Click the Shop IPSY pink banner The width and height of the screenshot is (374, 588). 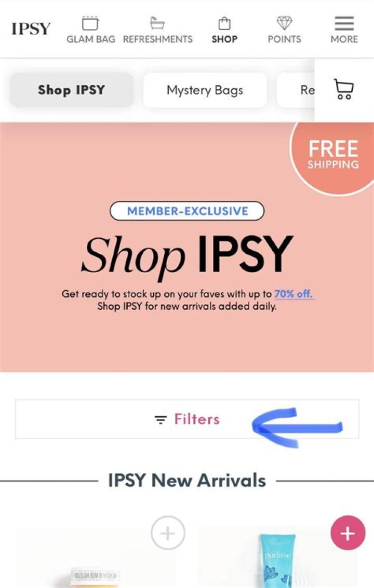tap(187, 247)
